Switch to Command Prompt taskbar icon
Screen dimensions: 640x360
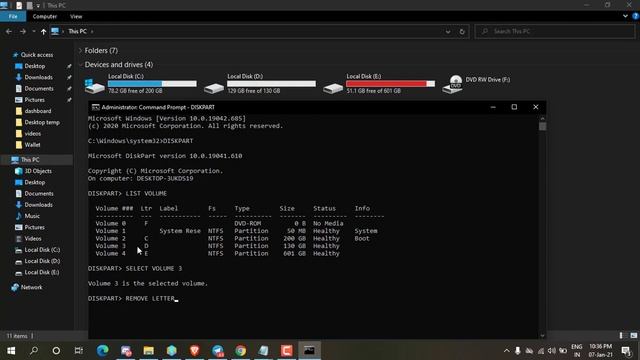tap(309, 350)
